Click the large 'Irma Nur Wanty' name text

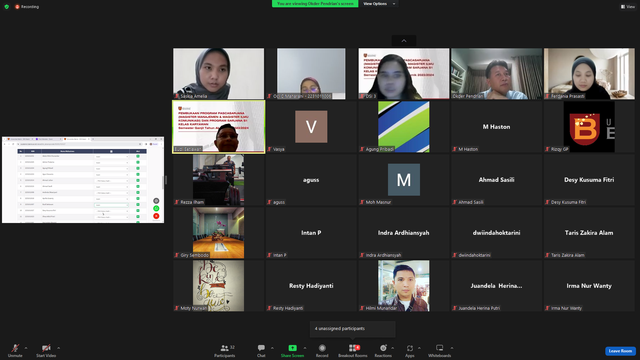pyautogui.click(x=589, y=286)
